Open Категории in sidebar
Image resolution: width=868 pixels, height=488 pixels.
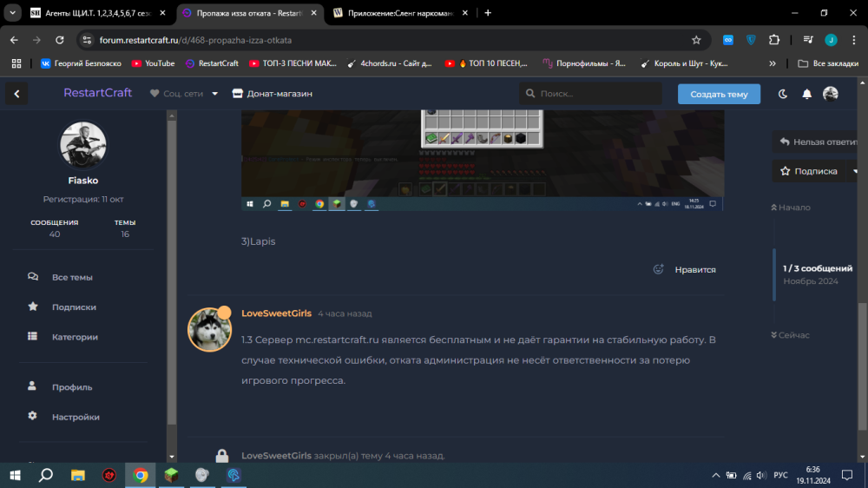[75, 337]
